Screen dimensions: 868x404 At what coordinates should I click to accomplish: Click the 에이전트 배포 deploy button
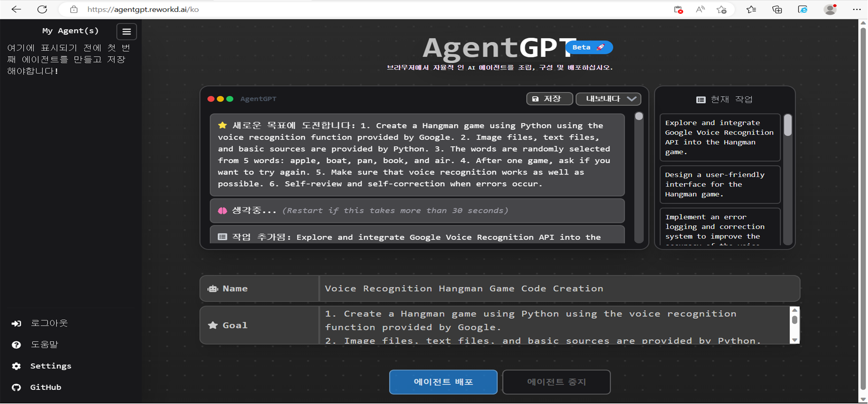click(443, 382)
